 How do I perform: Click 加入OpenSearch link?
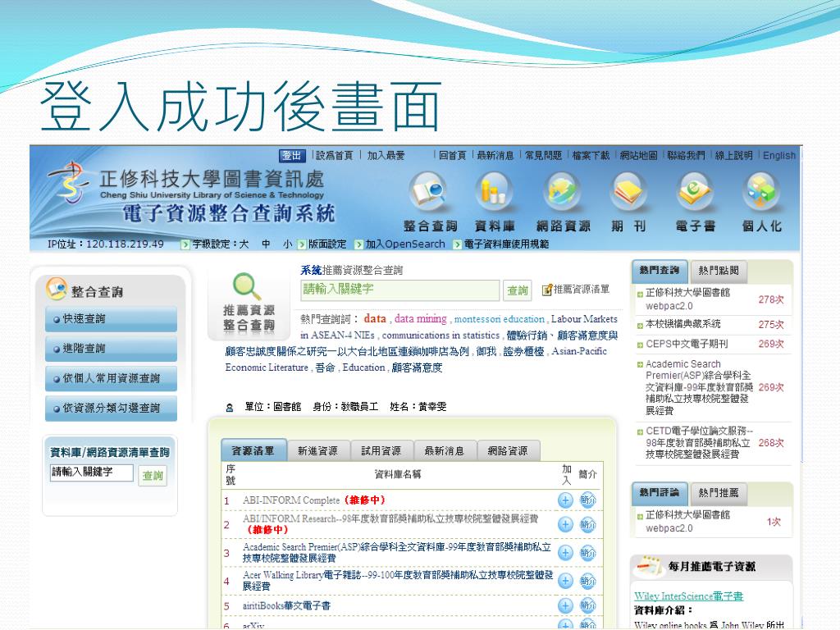pos(405,244)
